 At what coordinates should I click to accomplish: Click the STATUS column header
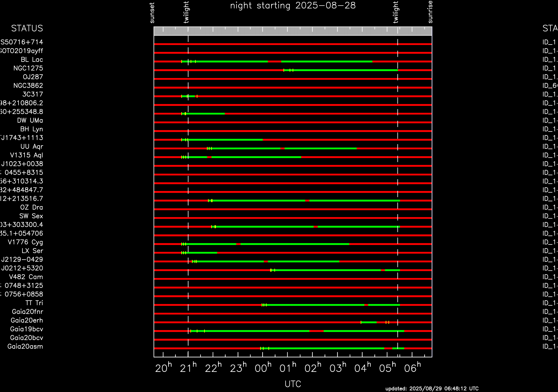point(27,28)
